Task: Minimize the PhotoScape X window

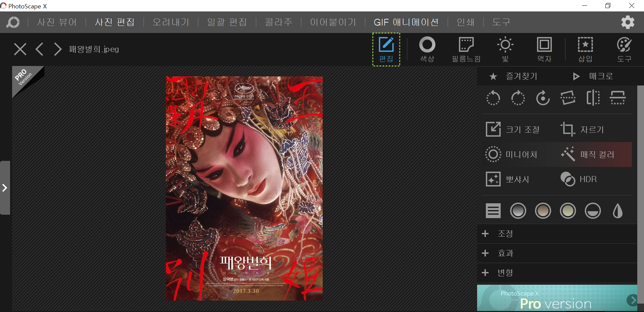Action: pos(585,6)
